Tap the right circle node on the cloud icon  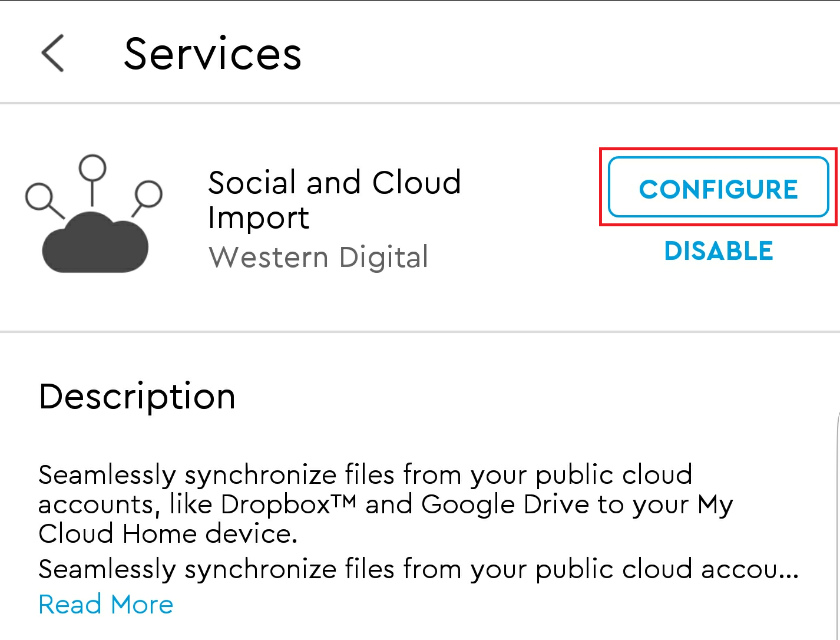click(x=148, y=194)
